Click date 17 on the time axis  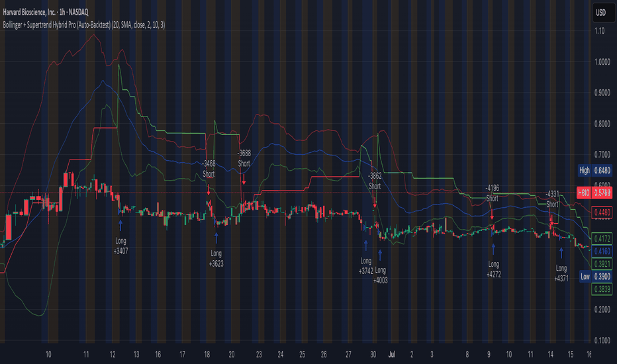pos(182,355)
